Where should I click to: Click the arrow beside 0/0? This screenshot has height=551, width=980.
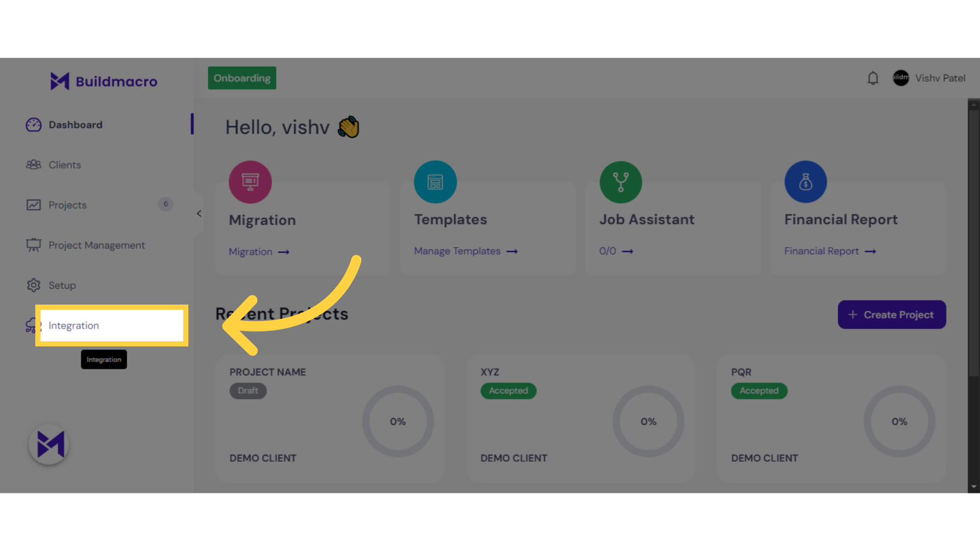(x=627, y=252)
